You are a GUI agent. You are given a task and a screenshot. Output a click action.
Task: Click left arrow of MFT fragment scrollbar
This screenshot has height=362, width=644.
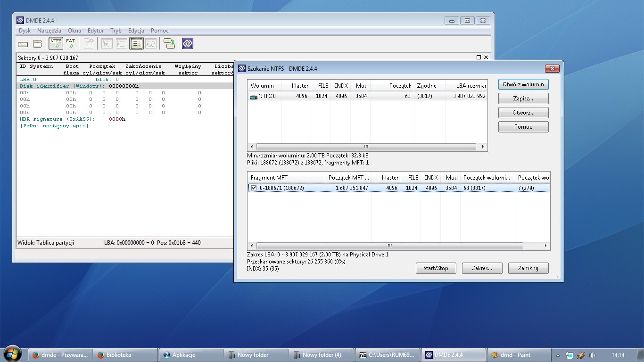(252, 246)
